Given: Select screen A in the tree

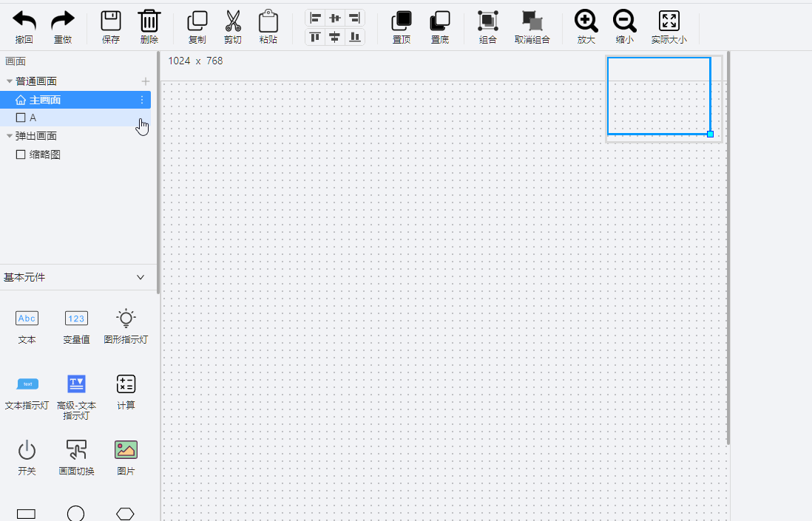Looking at the screenshot, I should click(33, 118).
